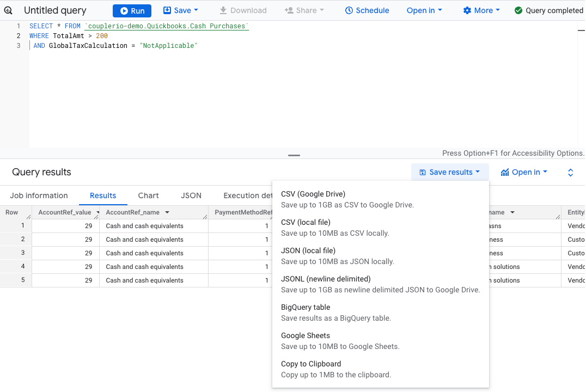This screenshot has height=392, width=586.
Task: Run the query
Action: pyautogui.click(x=131, y=10)
